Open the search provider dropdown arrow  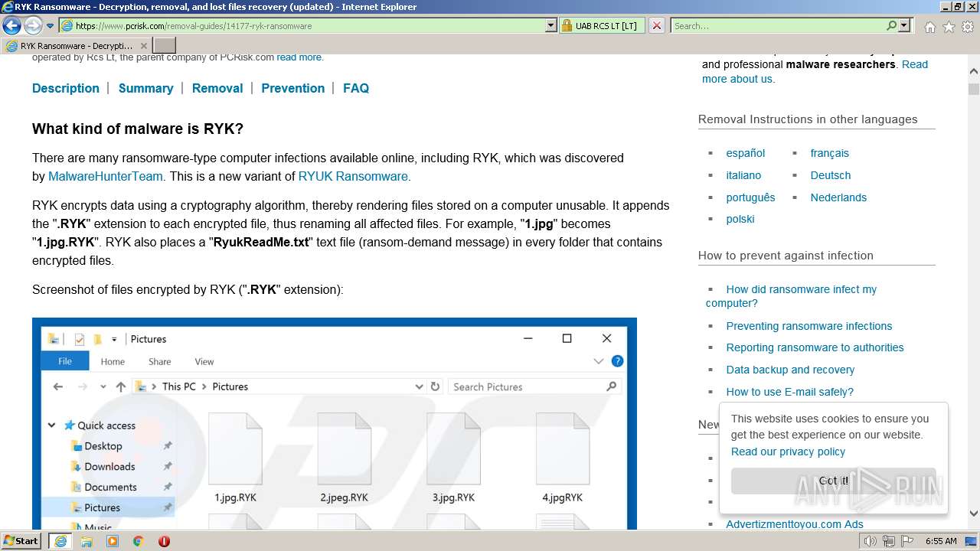click(x=904, y=25)
